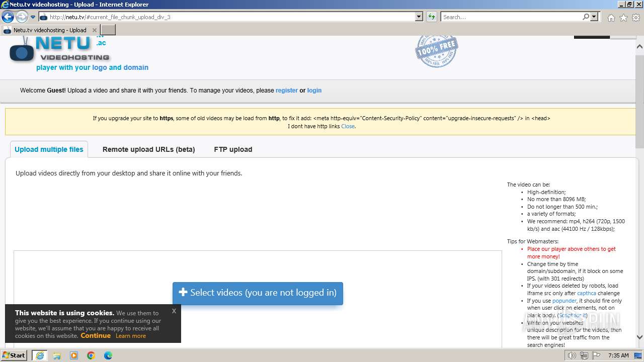Click the network tray icon
This screenshot has width=644, height=362.
pyautogui.click(x=584, y=355)
